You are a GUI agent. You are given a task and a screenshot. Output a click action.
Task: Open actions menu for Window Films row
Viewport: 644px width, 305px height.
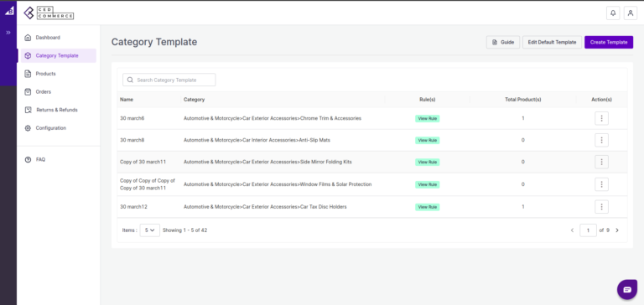pos(602,184)
